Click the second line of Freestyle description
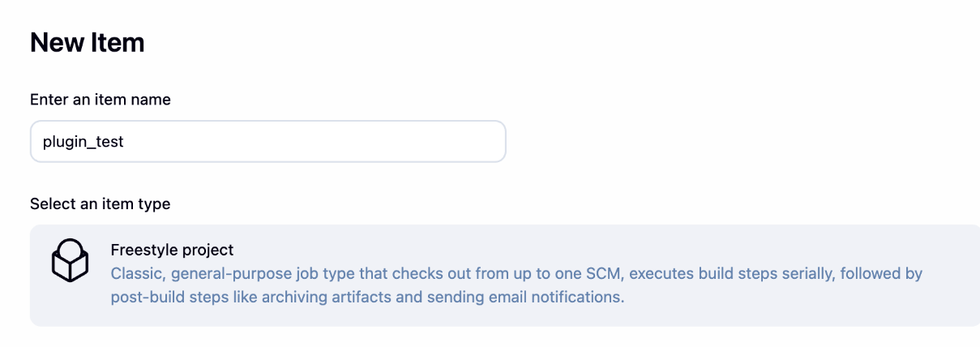Viewport: 980px width, 347px height. pos(366,297)
